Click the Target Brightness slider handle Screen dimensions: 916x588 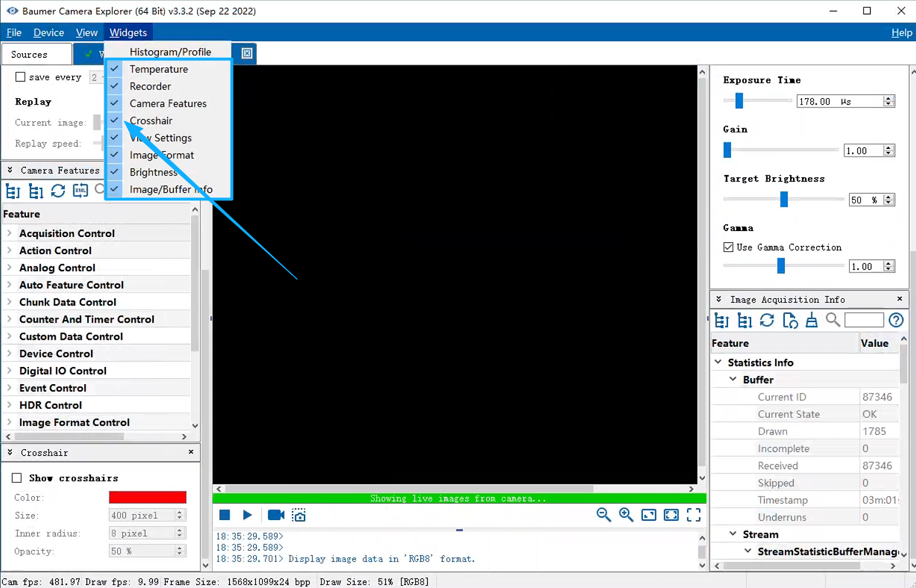(784, 200)
